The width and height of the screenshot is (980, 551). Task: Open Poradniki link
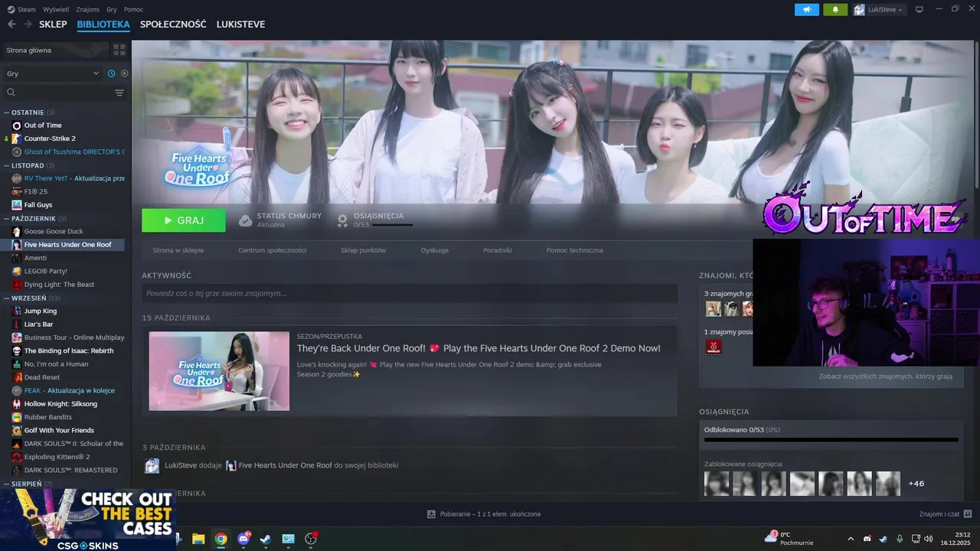[498, 250]
